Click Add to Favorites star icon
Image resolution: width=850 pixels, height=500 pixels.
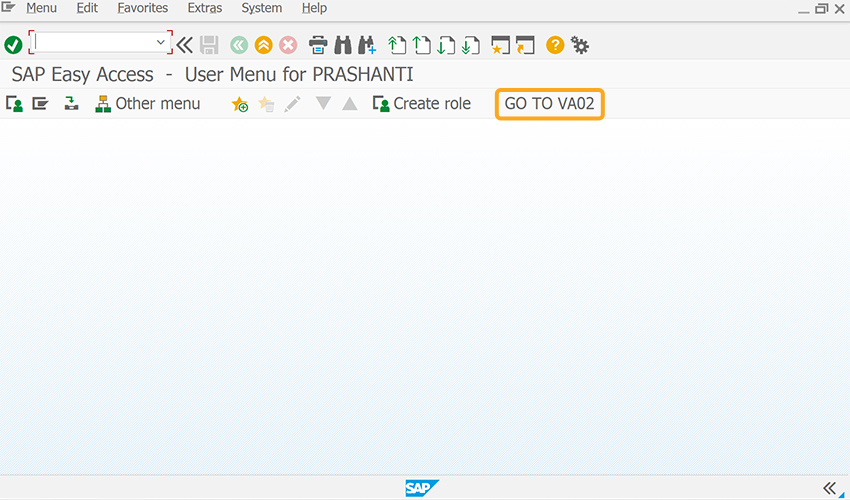pos(240,104)
